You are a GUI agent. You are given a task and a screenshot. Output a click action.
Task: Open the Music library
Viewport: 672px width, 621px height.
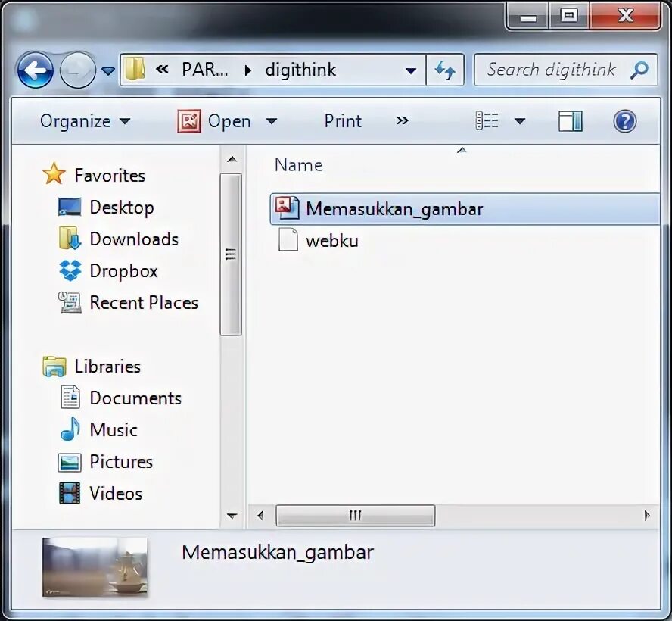(x=114, y=430)
